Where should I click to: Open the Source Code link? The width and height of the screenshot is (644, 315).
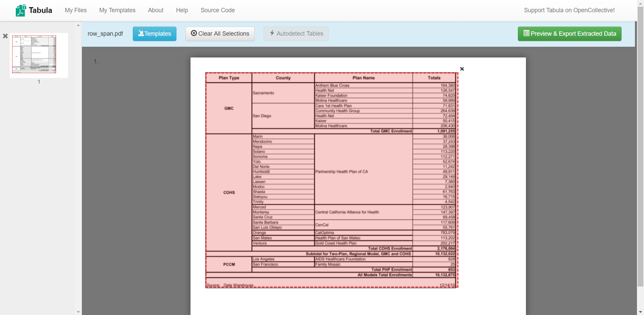217,10
